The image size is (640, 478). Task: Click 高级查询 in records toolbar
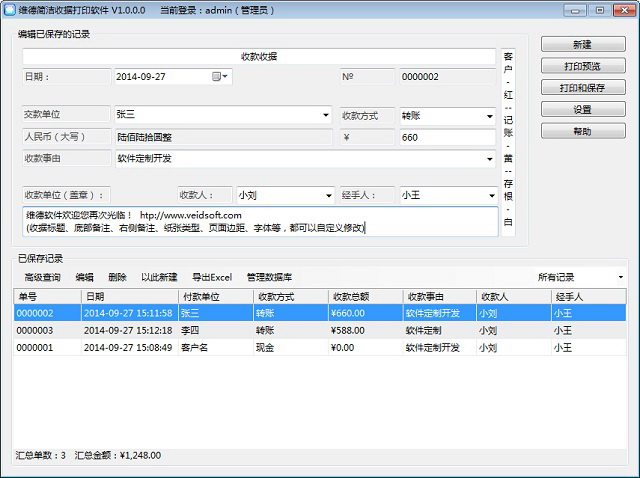42,277
